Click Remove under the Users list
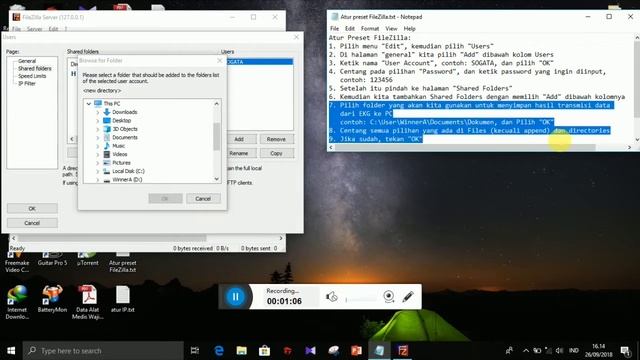The image size is (640, 360). 276,139
